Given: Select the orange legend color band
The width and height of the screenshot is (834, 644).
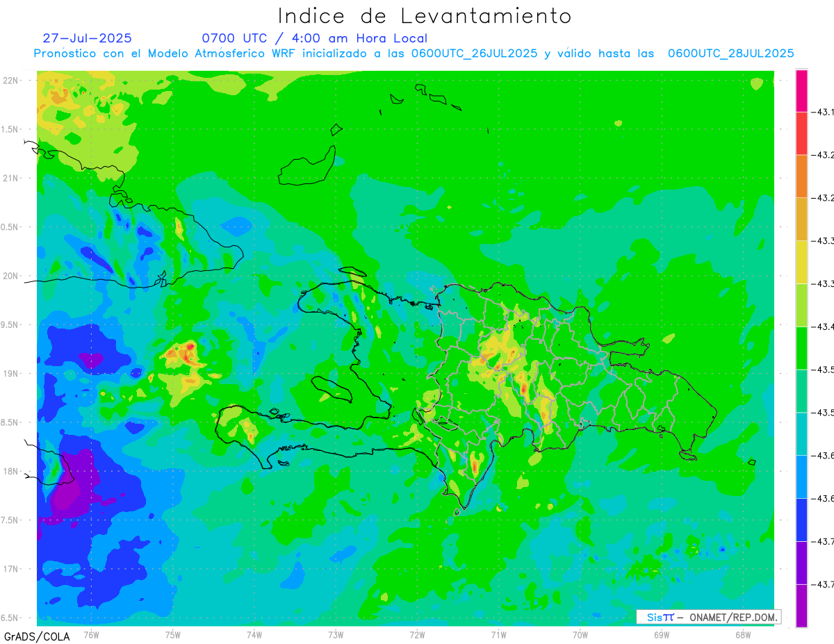Looking at the screenshot, I should pyautogui.click(x=801, y=176).
